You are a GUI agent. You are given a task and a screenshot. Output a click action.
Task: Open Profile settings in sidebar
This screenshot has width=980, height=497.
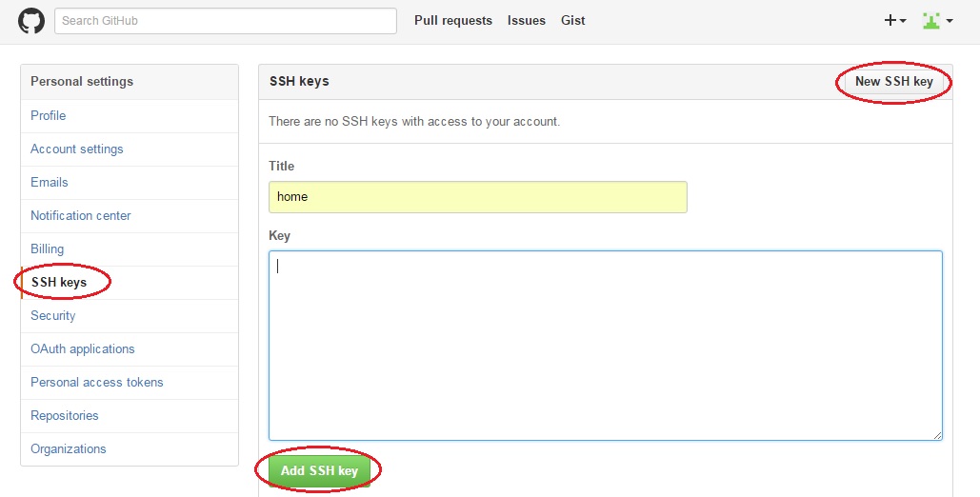(49, 115)
